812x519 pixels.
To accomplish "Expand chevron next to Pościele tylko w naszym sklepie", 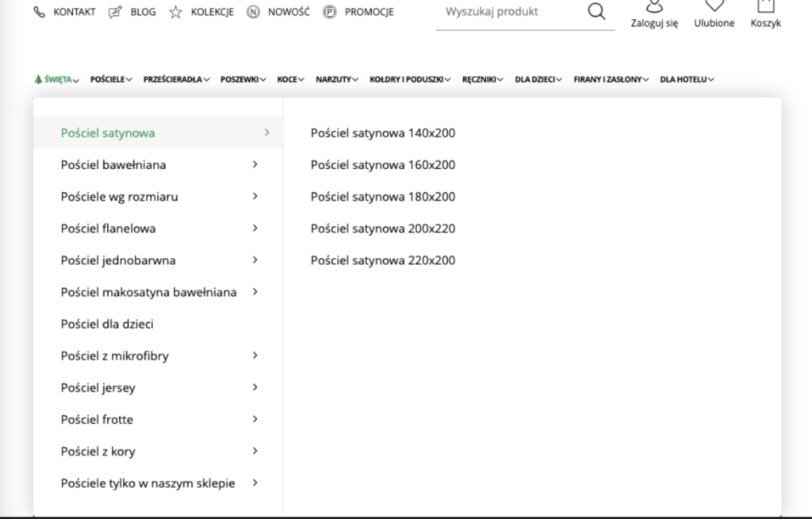I will [255, 482].
